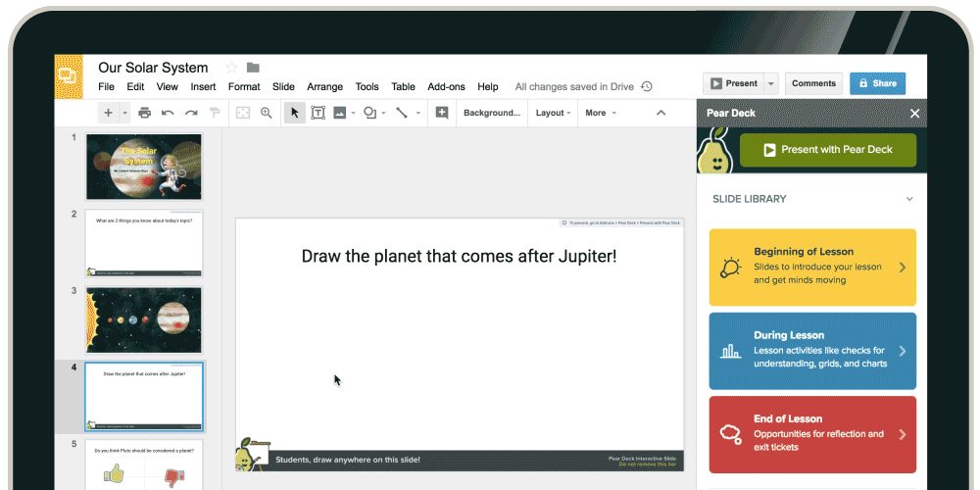Open the Add-ons menu
This screenshot has width=980, height=490.
pos(446,87)
